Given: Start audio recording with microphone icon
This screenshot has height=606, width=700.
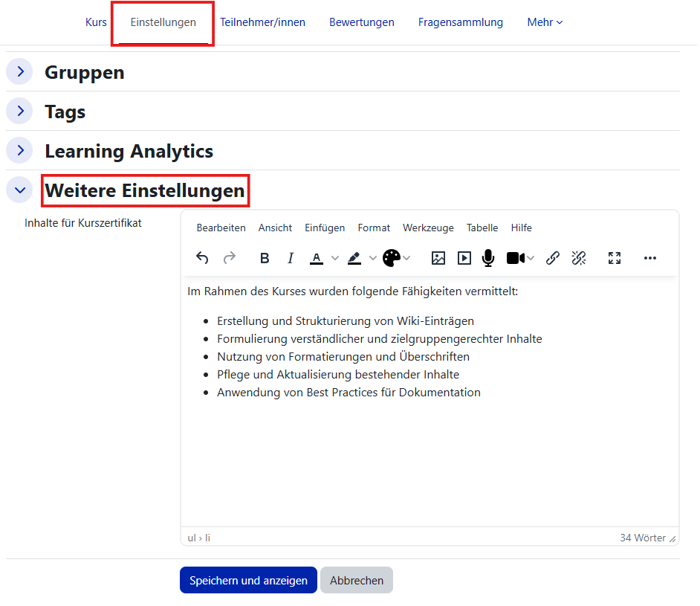Looking at the screenshot, I should pyautogui.click(x=488, y=258).
